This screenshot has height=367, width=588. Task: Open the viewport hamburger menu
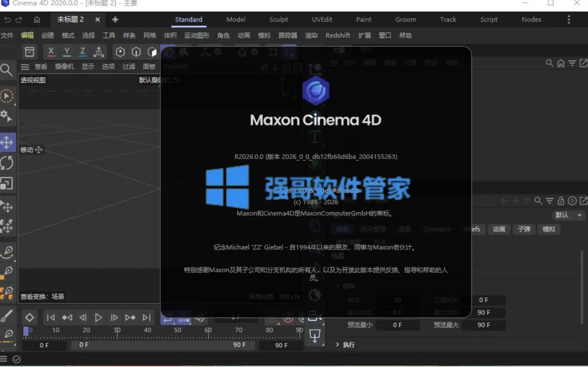click(x=25, y=67)
